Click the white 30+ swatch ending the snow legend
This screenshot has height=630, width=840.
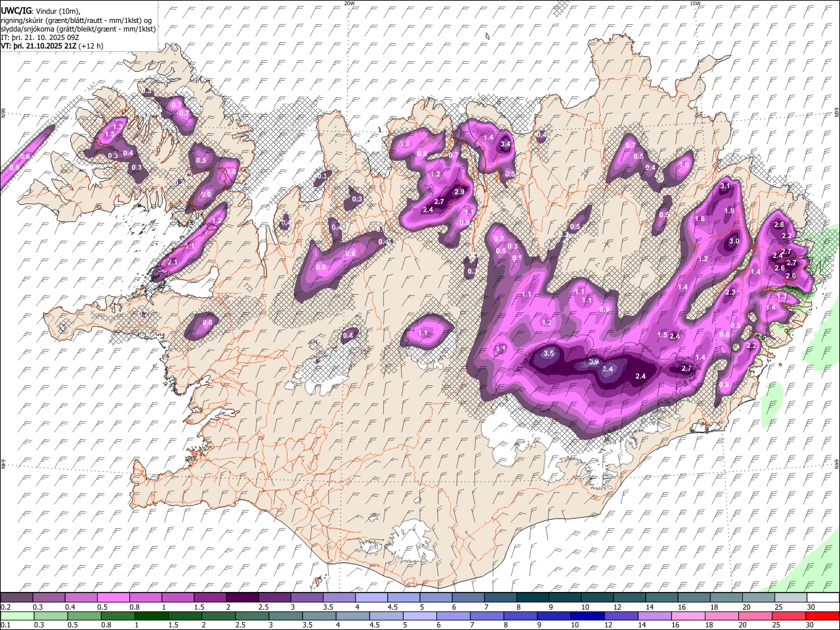pos(823,598)
